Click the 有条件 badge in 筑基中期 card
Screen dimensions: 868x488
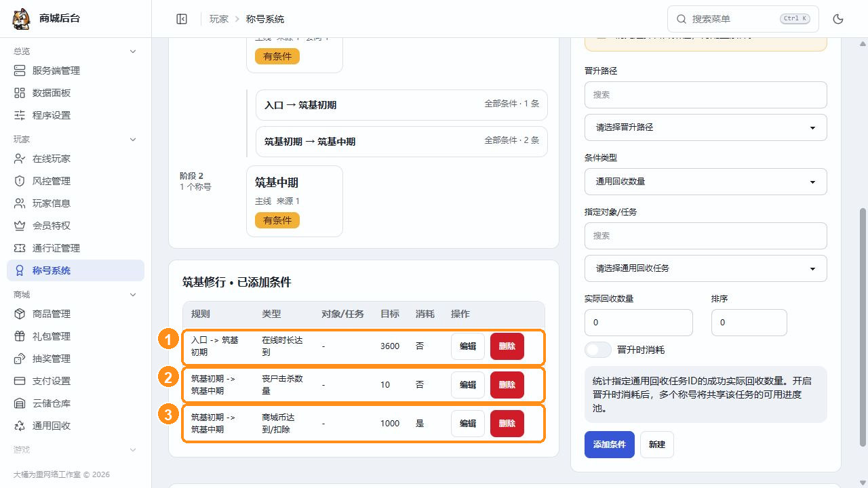coord(277,220)
